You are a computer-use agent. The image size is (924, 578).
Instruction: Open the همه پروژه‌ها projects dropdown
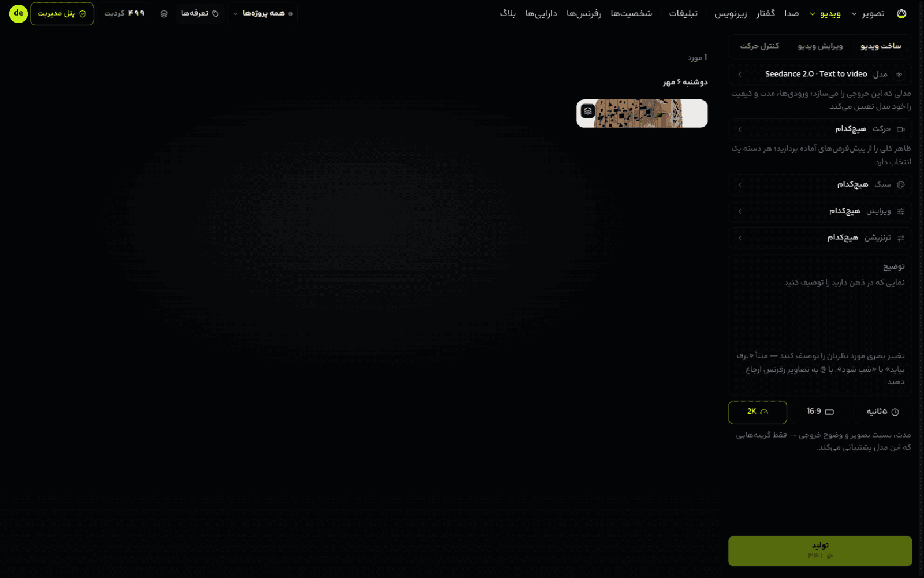tap(263, 14)
